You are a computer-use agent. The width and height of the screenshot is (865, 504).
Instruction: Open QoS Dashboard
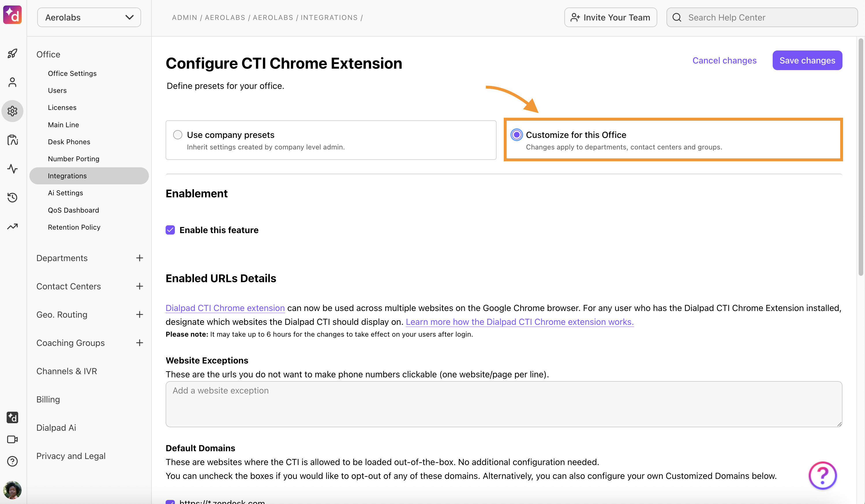(x=74, y=210)
